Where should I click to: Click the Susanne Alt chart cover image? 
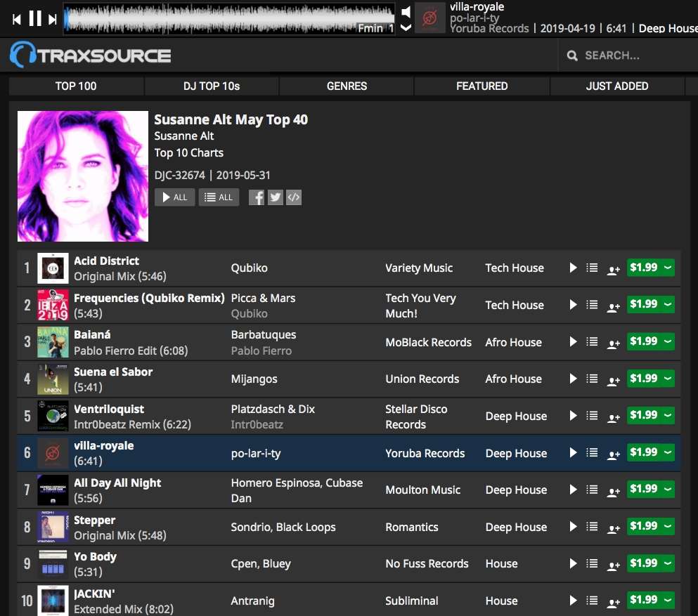[x=83, y=176]
